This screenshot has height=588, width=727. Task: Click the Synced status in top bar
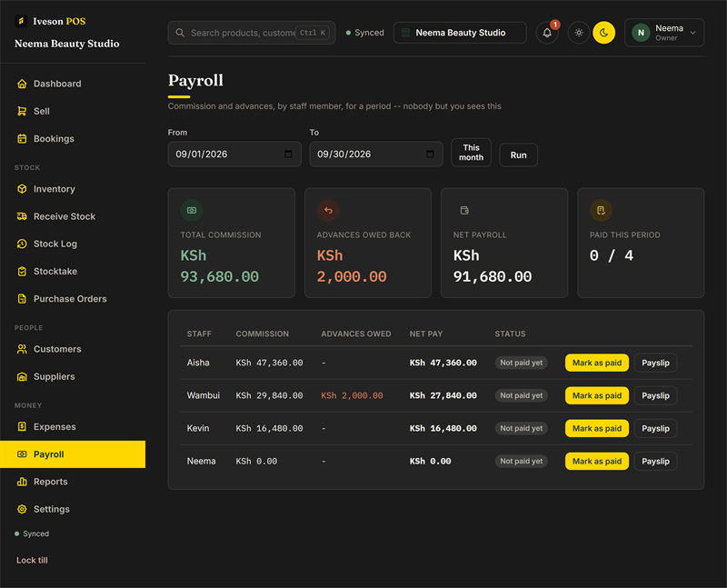[365, 33]
